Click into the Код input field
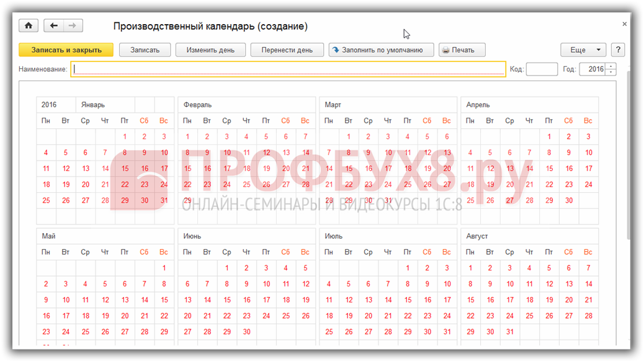 click(x=541, y=69)
